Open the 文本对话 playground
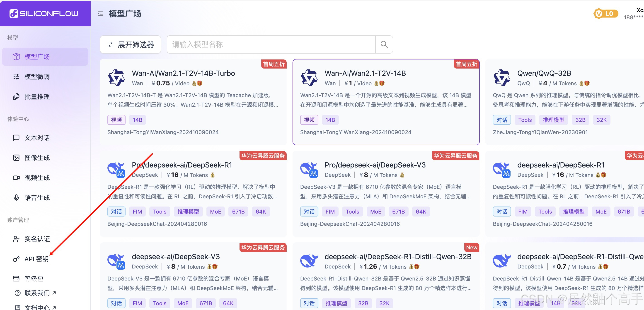This screenshot has height=310, width=644. click(37, 138)
